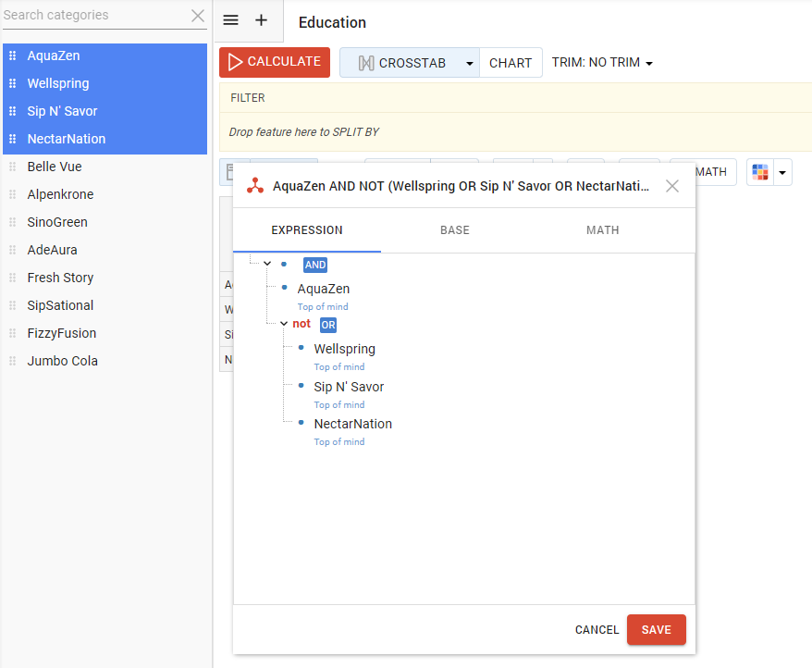The width and height of the screenshot is (812, 668).
Task: Close the expression dialog
Action: pos(672,186)
